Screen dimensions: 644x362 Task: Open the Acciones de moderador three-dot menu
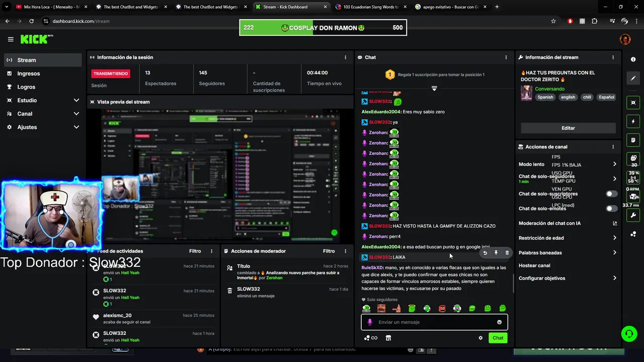345,251
